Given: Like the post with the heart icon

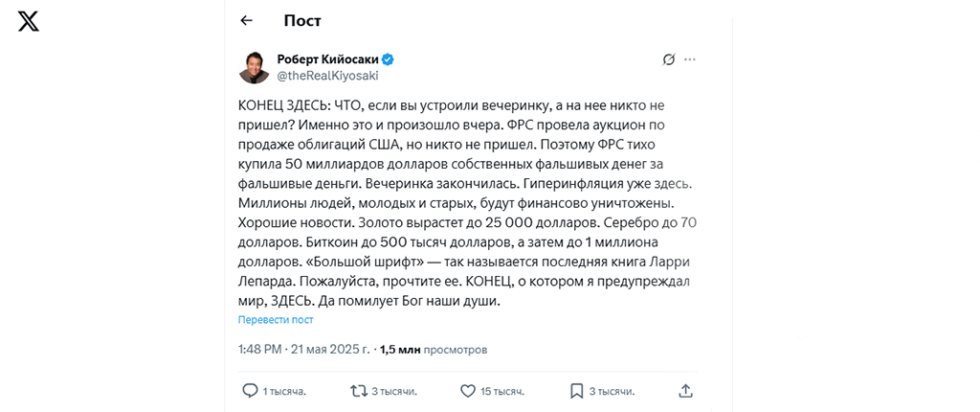Looking at the screenshot, I should tap(468, 391).
